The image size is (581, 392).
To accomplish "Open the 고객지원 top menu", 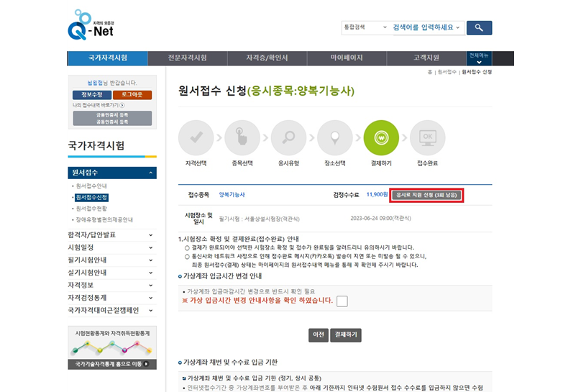I will click(x=426, y=58).
